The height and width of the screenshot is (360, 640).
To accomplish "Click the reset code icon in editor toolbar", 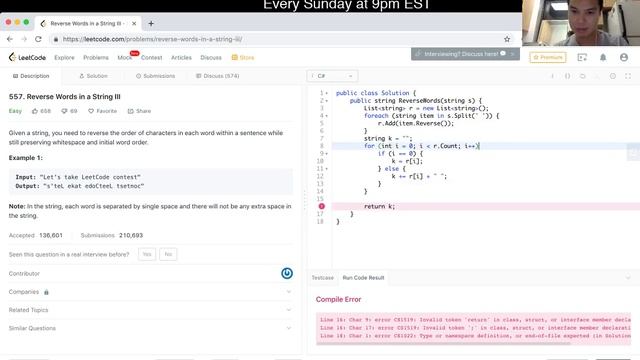I will point(582,76).
